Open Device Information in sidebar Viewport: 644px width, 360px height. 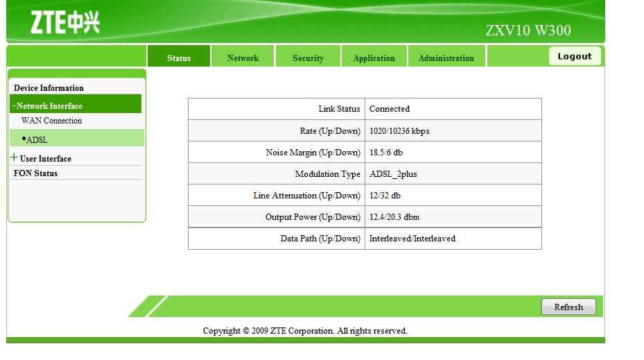tap(49, 88)
